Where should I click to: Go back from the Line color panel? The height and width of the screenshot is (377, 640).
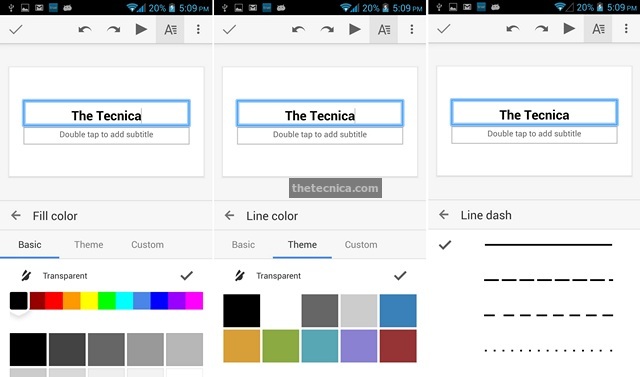229,215
